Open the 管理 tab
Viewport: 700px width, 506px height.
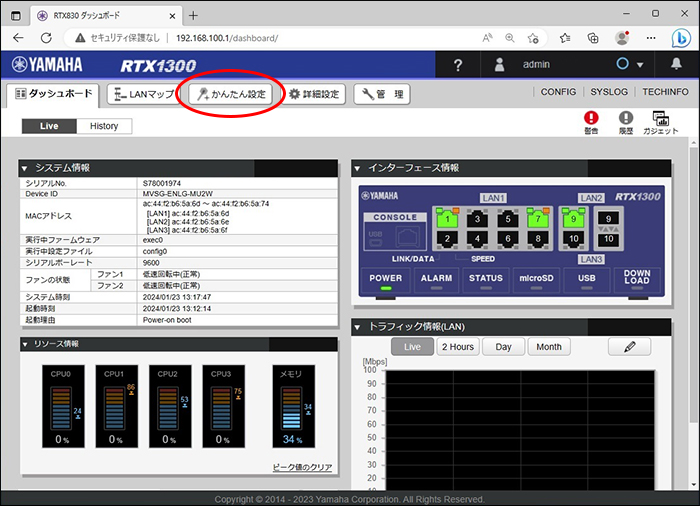pyautogui.click(x=382, y=94)
